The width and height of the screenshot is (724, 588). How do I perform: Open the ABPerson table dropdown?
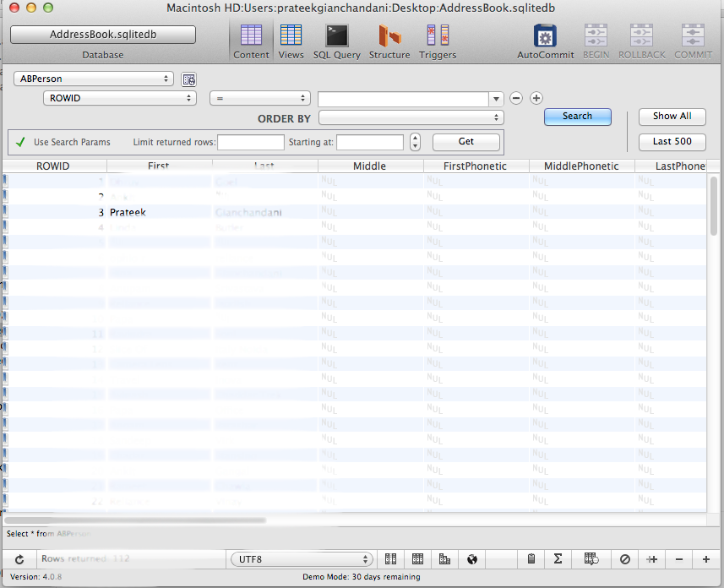point(93,79)
